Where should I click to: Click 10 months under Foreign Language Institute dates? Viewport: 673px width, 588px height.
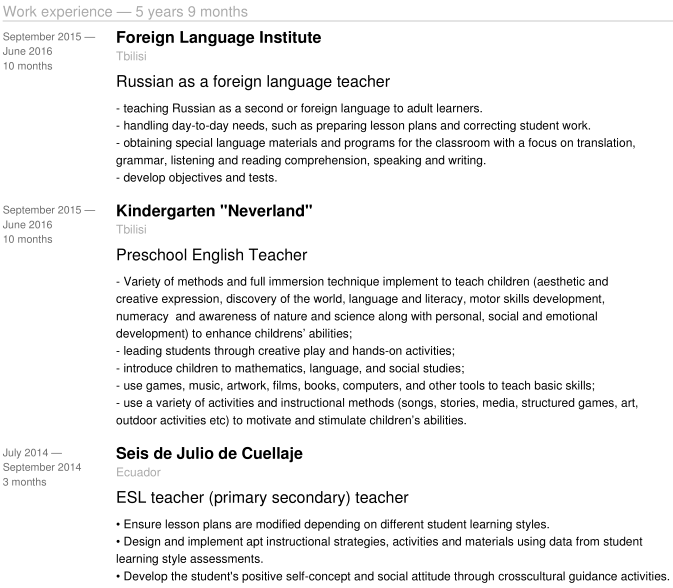point(27,66)
